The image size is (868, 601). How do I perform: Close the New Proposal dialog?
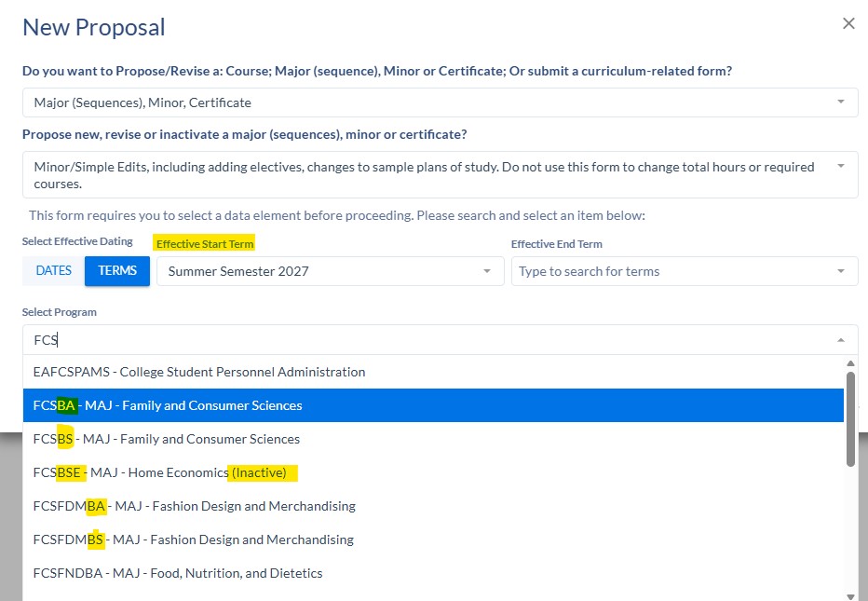coord(848,23)
